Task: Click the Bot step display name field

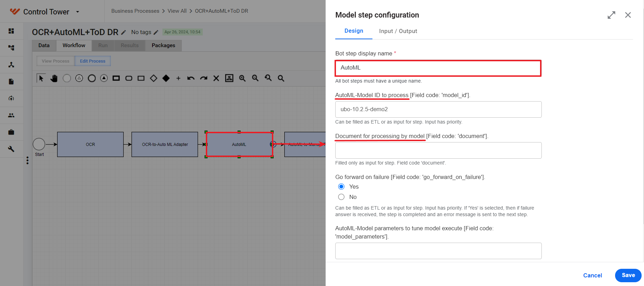Action: click(x=438, y=68)
